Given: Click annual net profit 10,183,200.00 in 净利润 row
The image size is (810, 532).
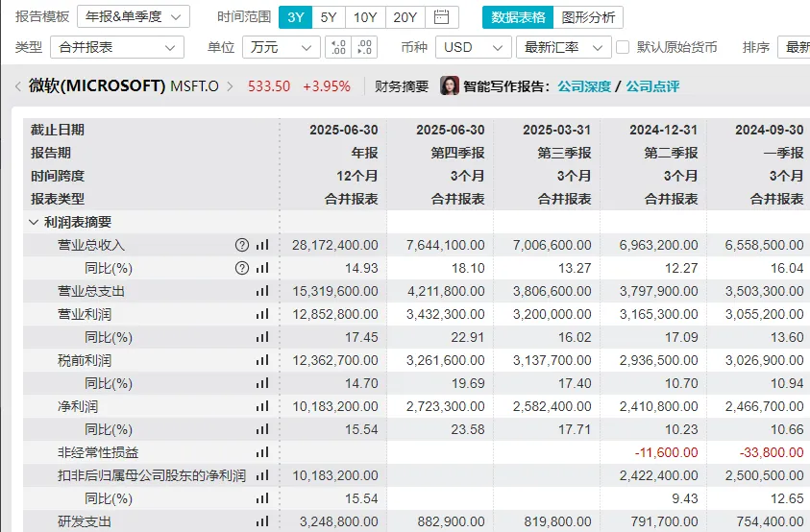Looking at the screenshot, I should point(335,406).
